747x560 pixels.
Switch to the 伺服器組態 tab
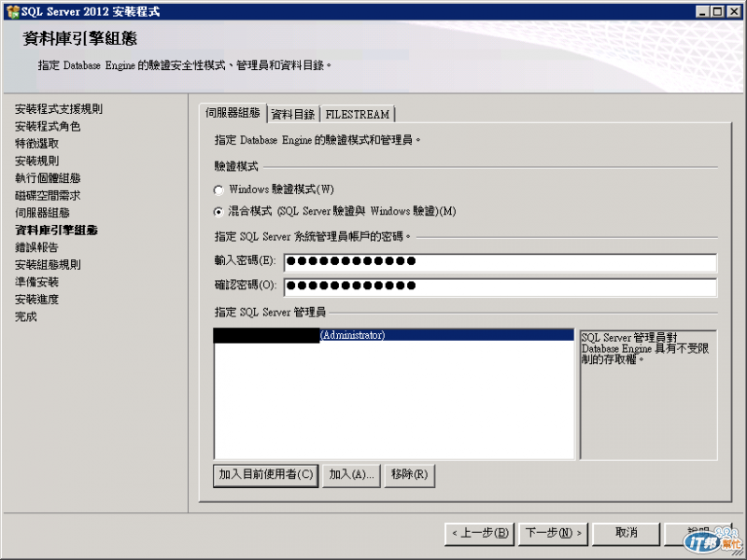[x=233, y=113]
